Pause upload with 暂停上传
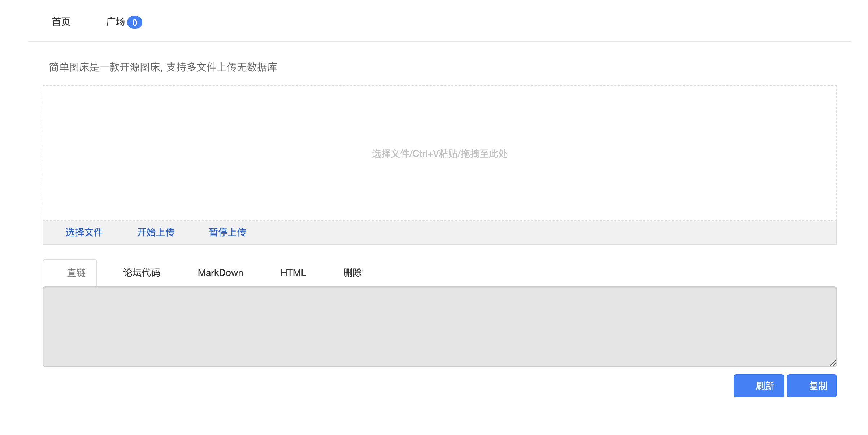 point(227,232)
